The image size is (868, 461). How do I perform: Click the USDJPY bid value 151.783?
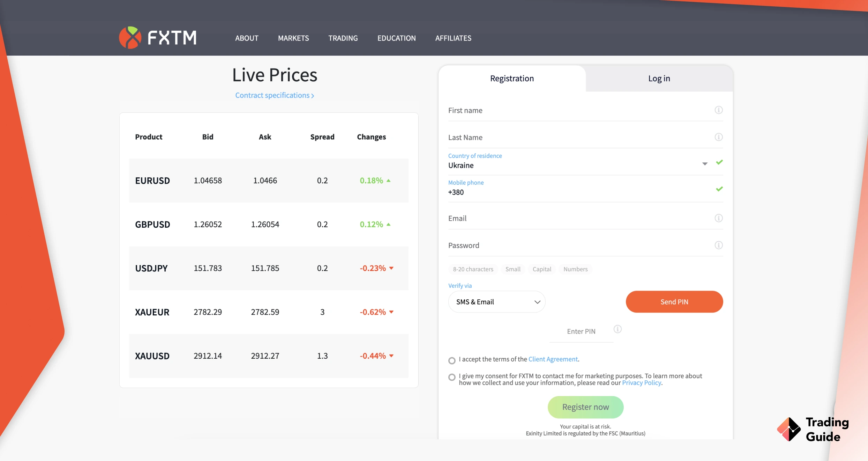coord(208,268)
